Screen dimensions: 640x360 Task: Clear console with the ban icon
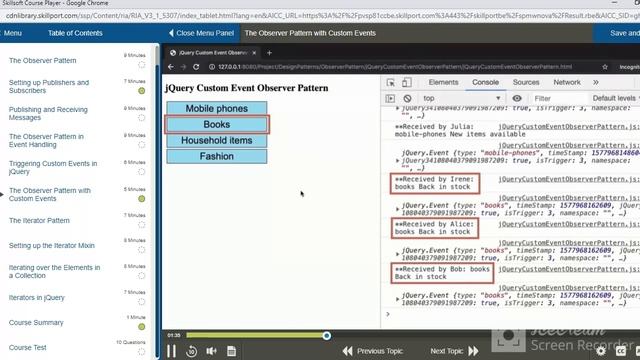pyautogui.click(x=407, y=98)
